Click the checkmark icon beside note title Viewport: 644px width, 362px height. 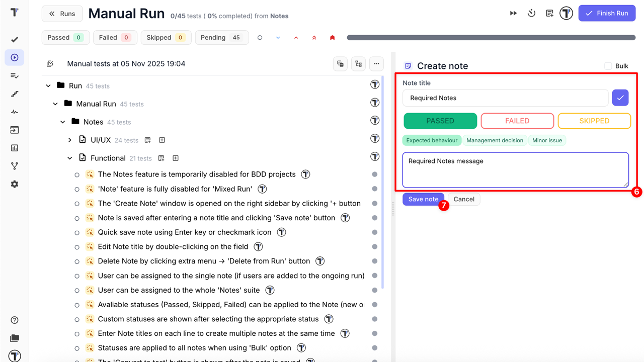620,98
